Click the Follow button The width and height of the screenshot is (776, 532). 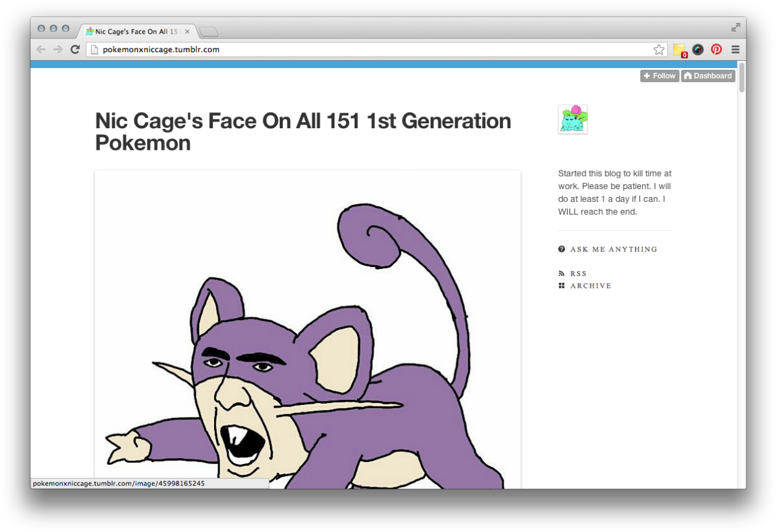(659, 76)
